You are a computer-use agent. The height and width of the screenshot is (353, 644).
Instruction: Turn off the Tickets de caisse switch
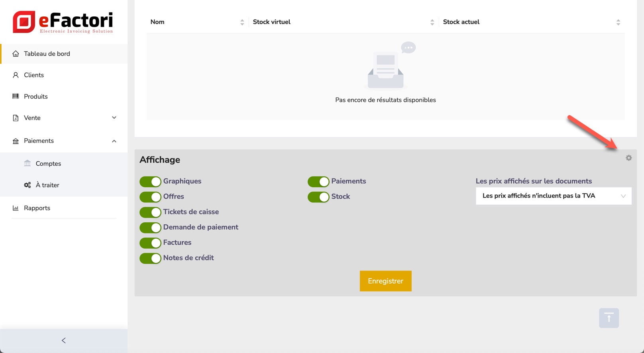(x=150, y=212)
